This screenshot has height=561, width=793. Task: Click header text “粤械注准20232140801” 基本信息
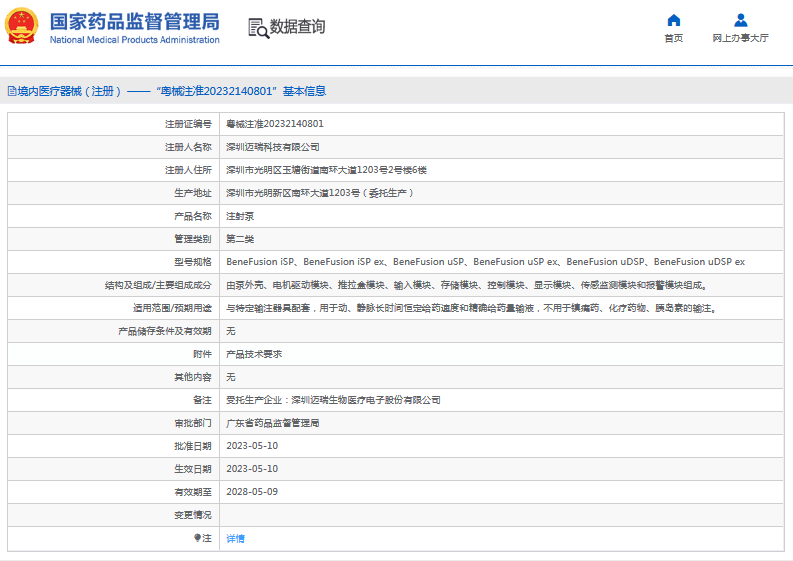[x=241, y=92]
